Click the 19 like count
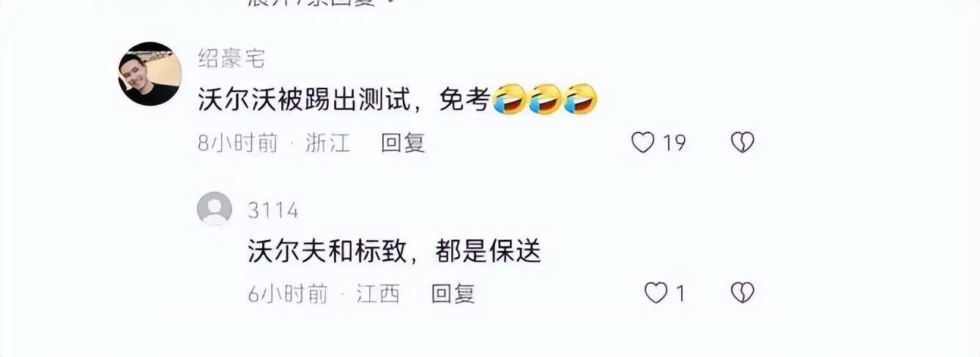The width and height of the screenshot is (980, 357). [x=675, y=143]
